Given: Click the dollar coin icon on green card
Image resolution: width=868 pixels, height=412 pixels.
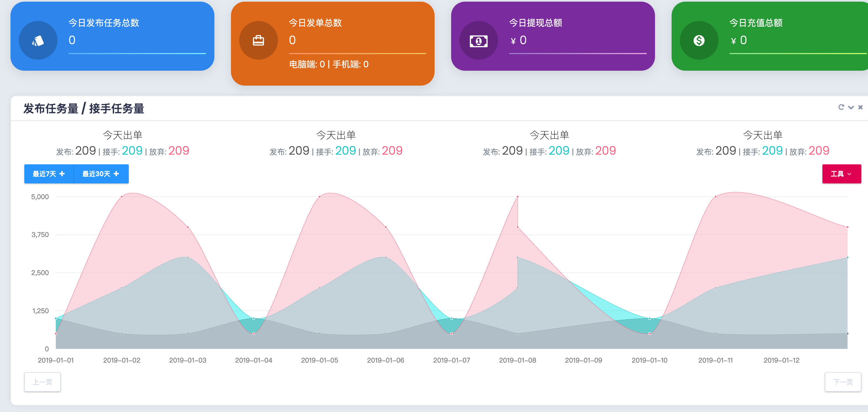Looking at the screenshot, I should [699, 41].
